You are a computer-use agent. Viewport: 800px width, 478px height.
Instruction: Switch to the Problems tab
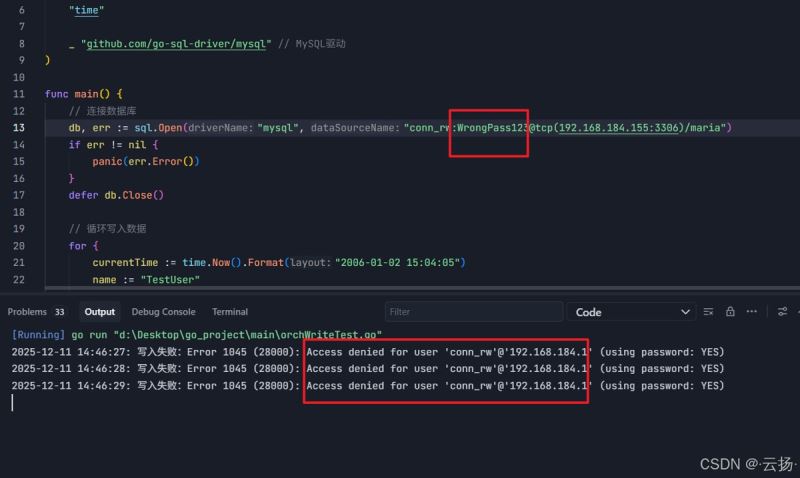tap(27, 312)
